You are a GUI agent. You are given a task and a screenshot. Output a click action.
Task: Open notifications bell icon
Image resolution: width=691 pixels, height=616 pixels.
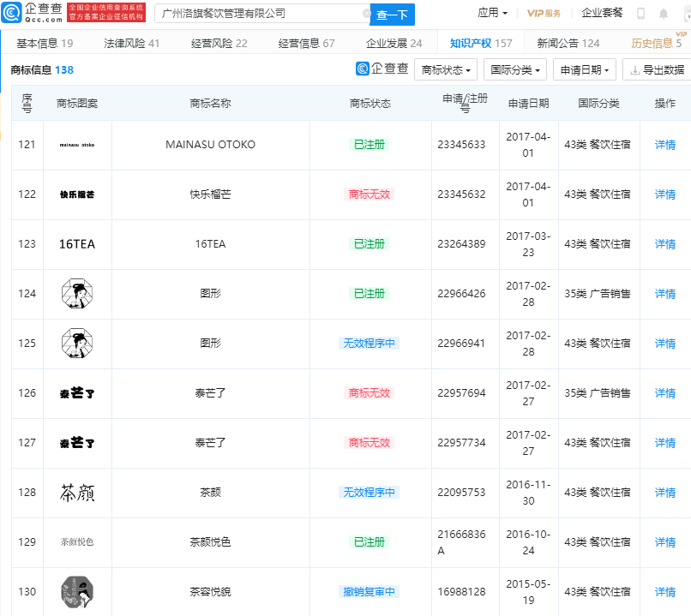(x=664, y=14)
